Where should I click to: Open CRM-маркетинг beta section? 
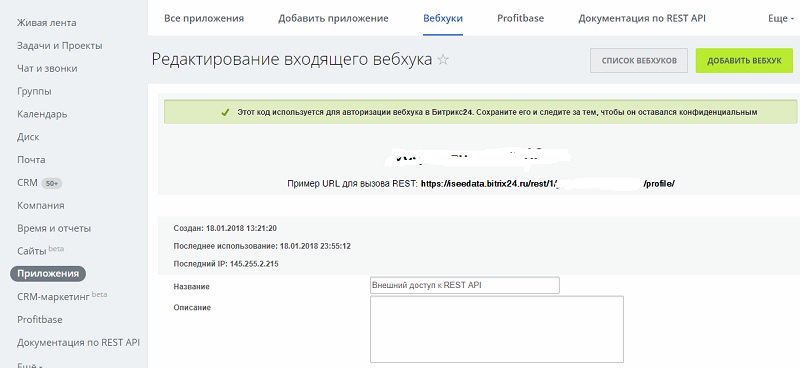point(62,297)
